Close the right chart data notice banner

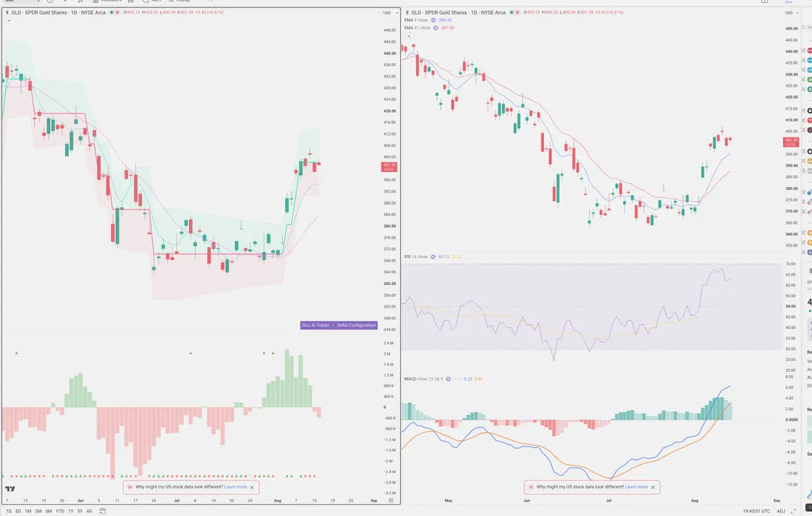pos(653,487)
